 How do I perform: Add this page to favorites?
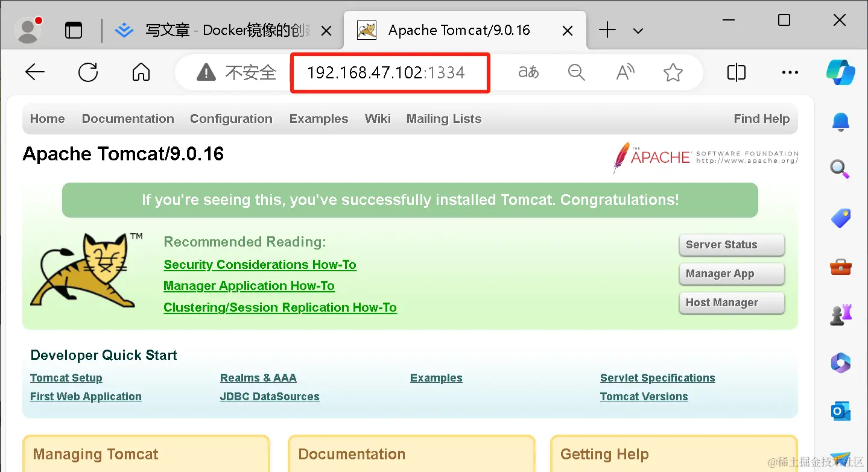click(x=673, y=73)
